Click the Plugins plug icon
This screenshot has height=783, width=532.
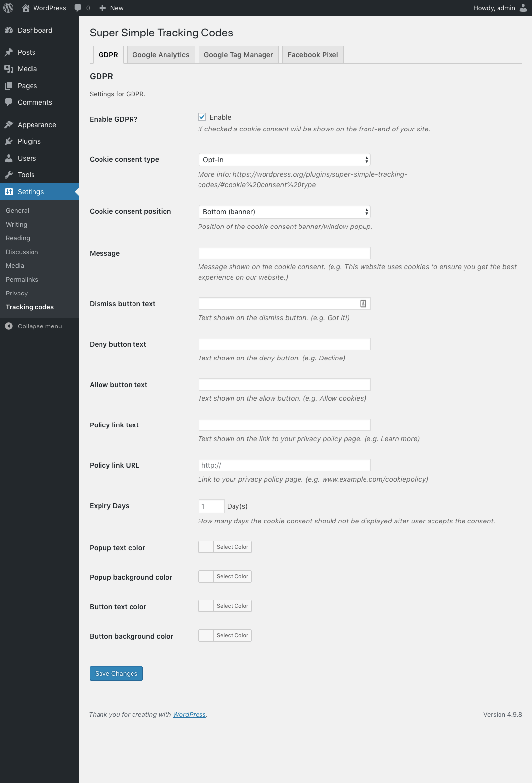9,141
